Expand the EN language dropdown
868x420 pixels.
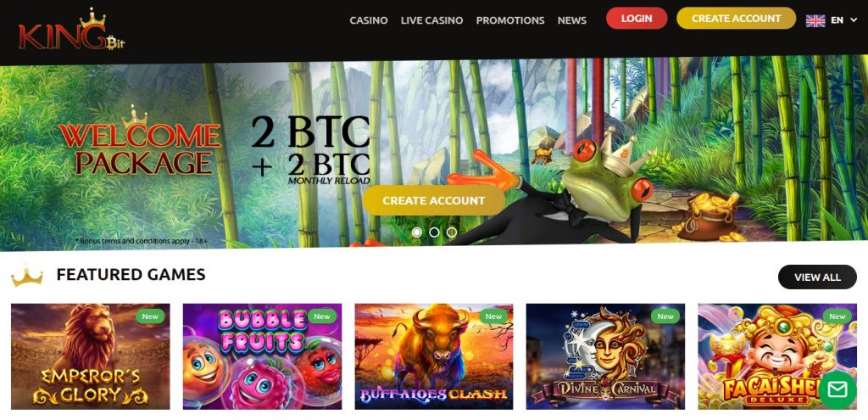(x=844, y=20)
